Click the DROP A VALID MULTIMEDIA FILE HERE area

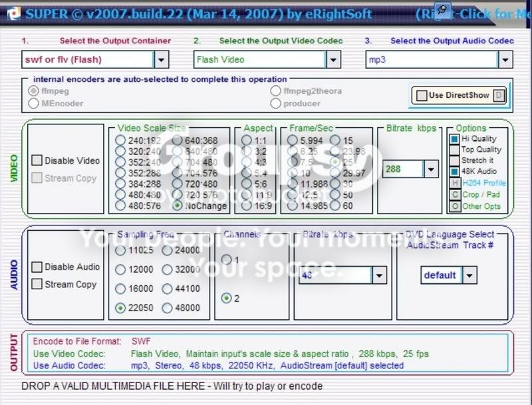point(172,386)
